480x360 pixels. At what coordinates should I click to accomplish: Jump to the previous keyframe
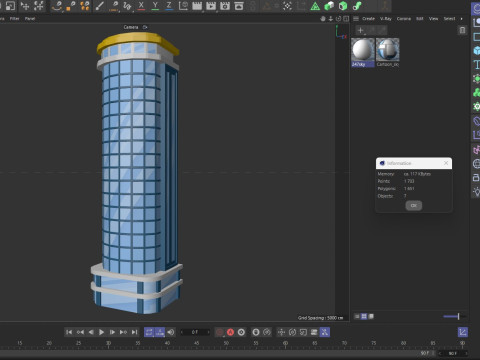pos(80,332)
